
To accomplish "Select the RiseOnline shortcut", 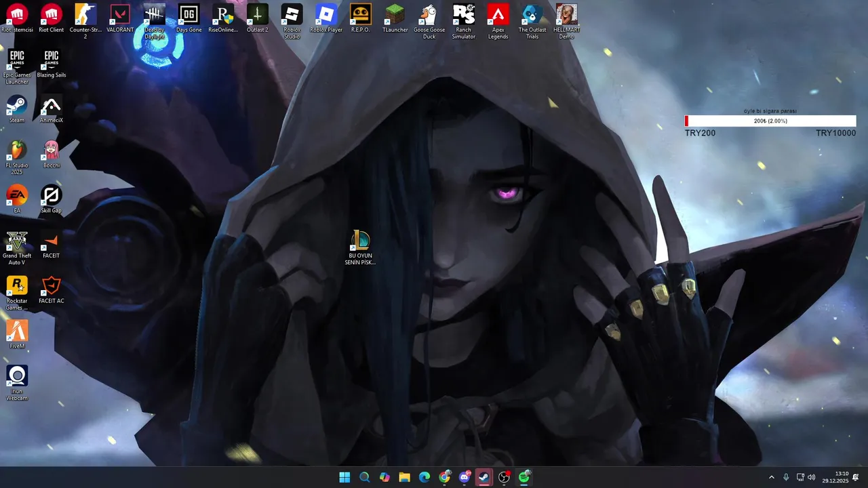I will tap(223, 18).
